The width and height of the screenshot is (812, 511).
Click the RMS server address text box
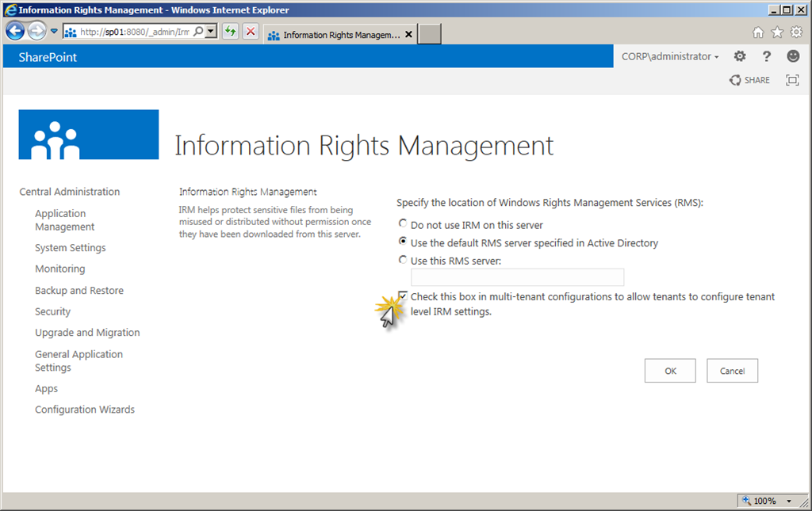[517, 277]
